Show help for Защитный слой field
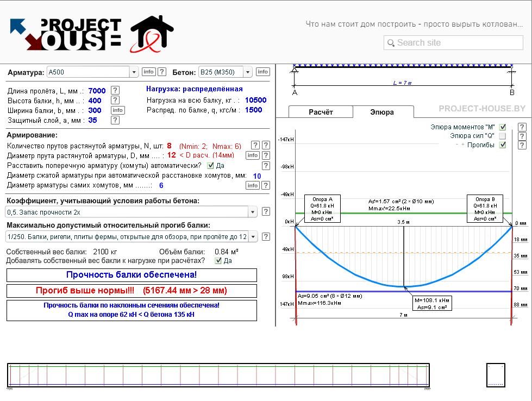This screenshot has width=532, height=401. [x=115, y=120]
